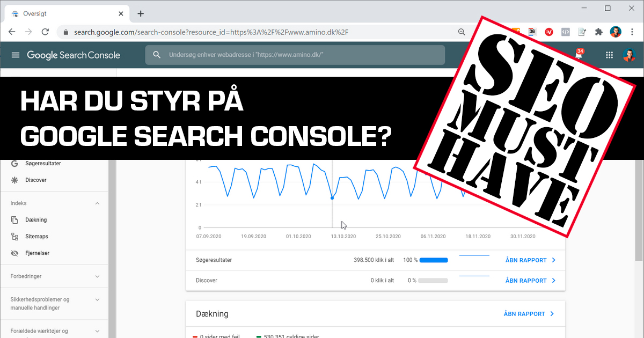Open the code brackets extension icon
The width and height of the screenshot is (644, 338).
(x=566, y=32)
